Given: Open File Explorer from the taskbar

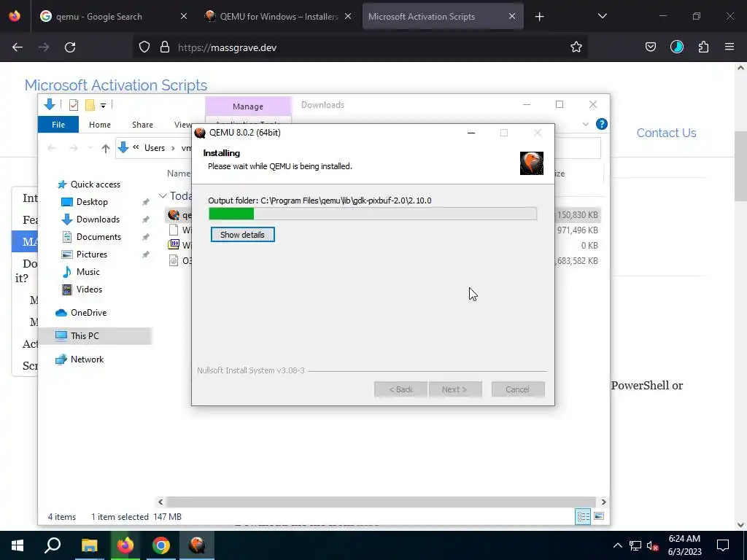Looking at the screenshot, I should (x=89, y=545).
